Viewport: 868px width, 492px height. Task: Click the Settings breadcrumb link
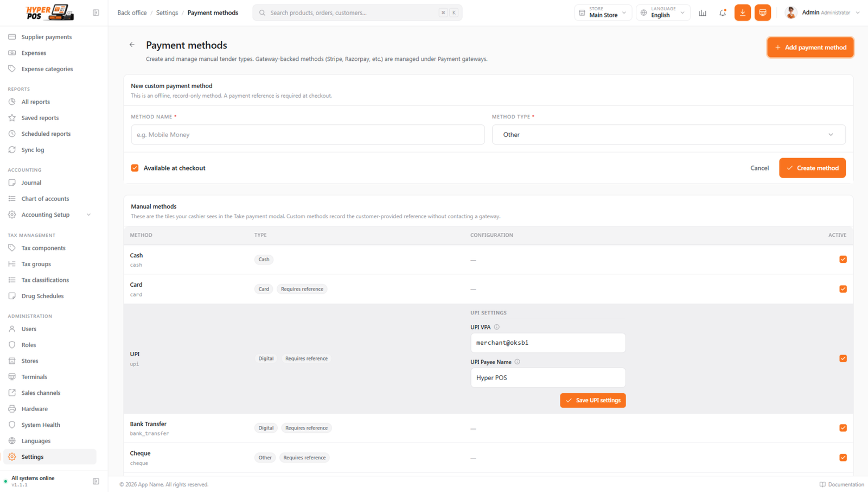coord(167,12)
